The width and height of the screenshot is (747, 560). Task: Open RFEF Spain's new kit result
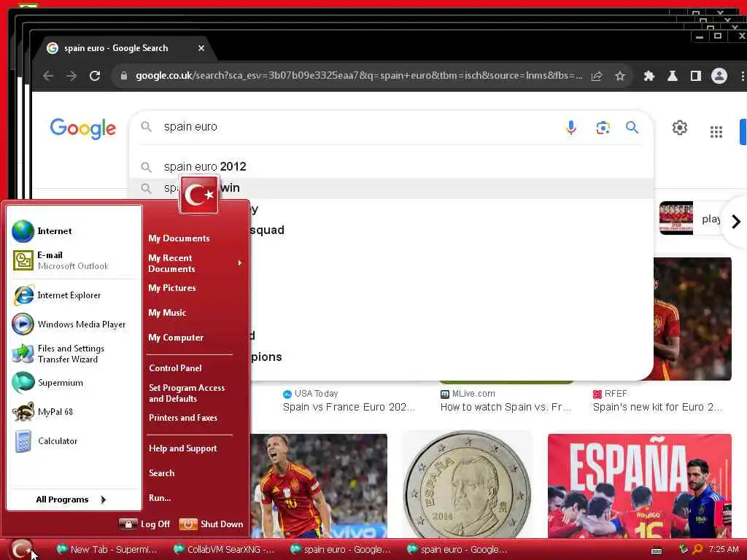[657, 407]
